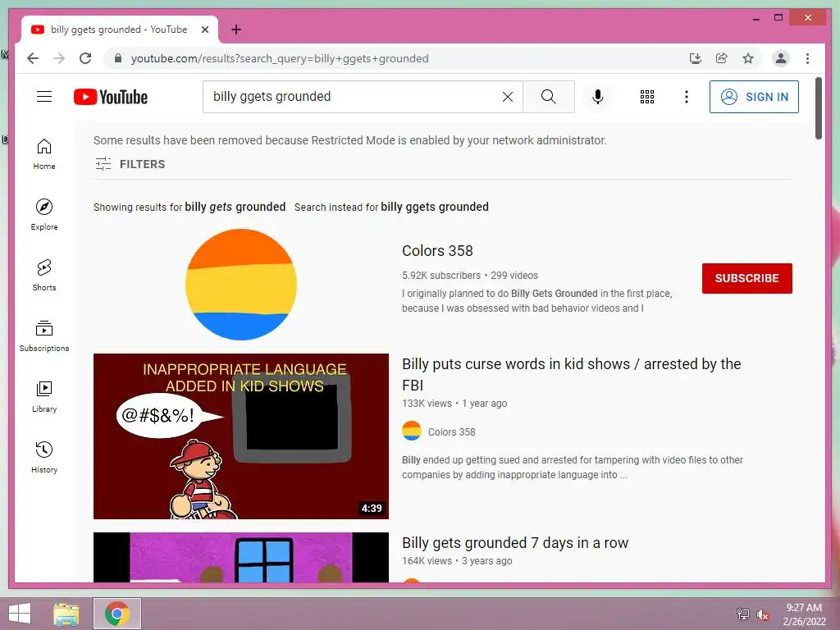Share this page from the address bar

coord(722,58)
